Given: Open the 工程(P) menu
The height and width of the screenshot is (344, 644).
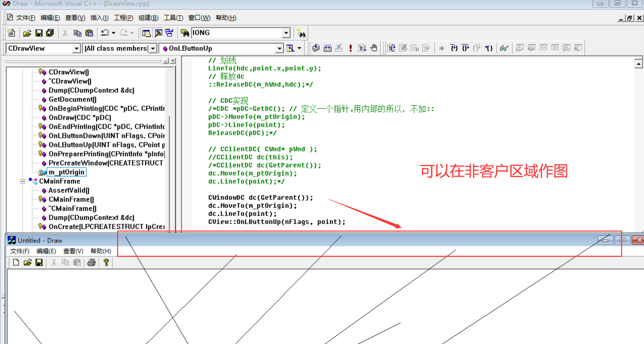Looking at the screenshot, I should tap(124, 18).
